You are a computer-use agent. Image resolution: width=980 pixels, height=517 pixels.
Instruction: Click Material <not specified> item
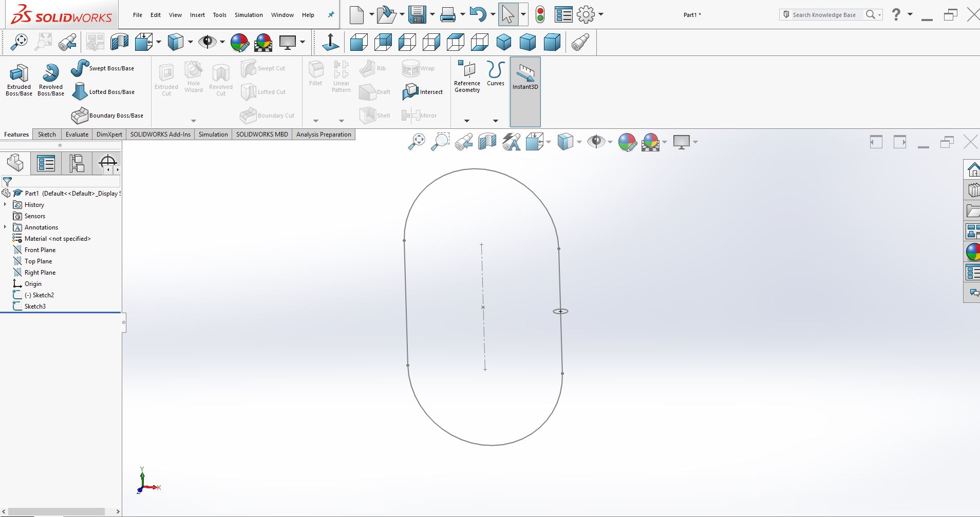point(58,239)
